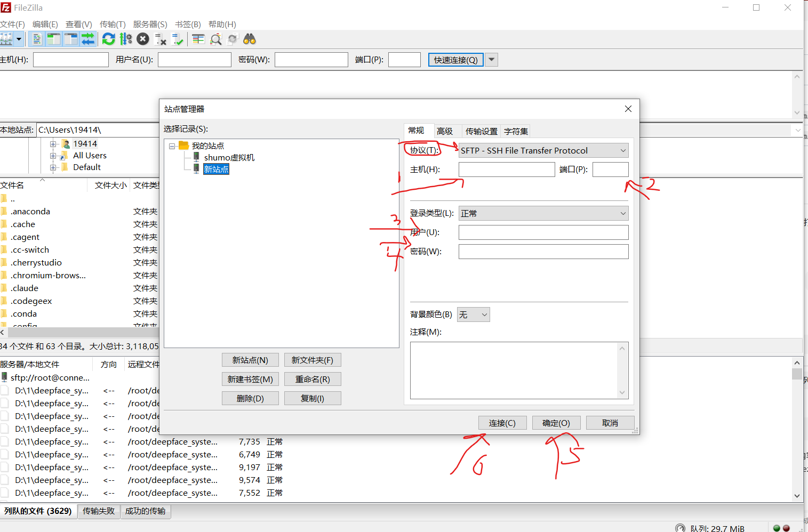The height and width of the screenshot is (532, 808).
Task: Click the 新建书签(M) button
Action: [x=250, y=379]
